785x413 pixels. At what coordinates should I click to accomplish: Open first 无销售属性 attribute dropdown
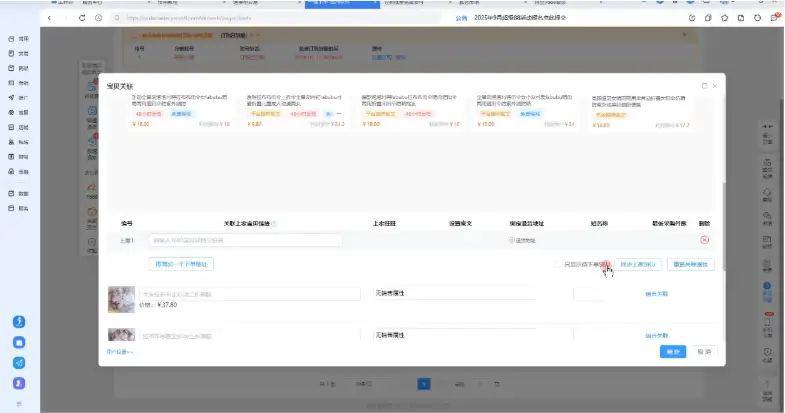click(x=455, y=293)
